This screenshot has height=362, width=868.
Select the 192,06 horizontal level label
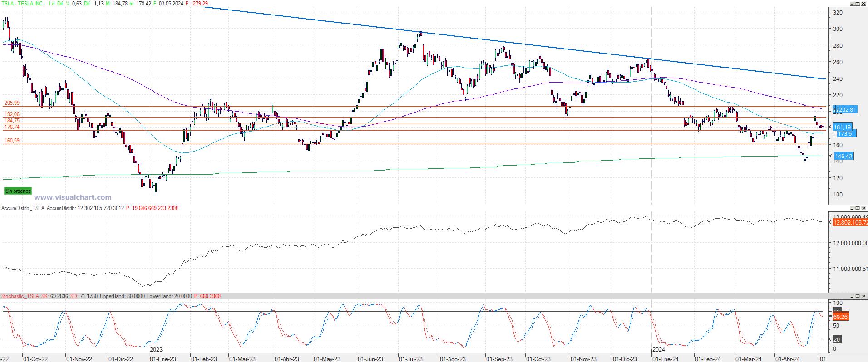coord(12,114)
